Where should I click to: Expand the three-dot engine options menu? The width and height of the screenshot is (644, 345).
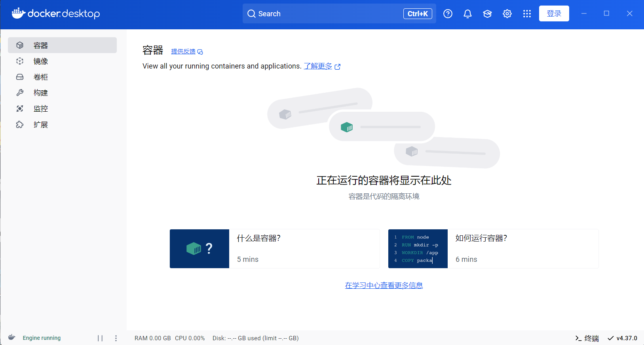tap(116, 338)
